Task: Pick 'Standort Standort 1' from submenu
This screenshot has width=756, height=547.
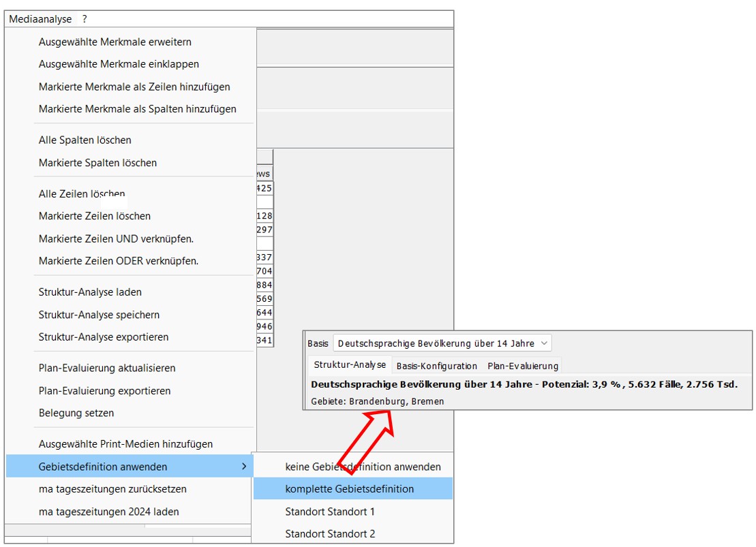Action: point(330,512)
